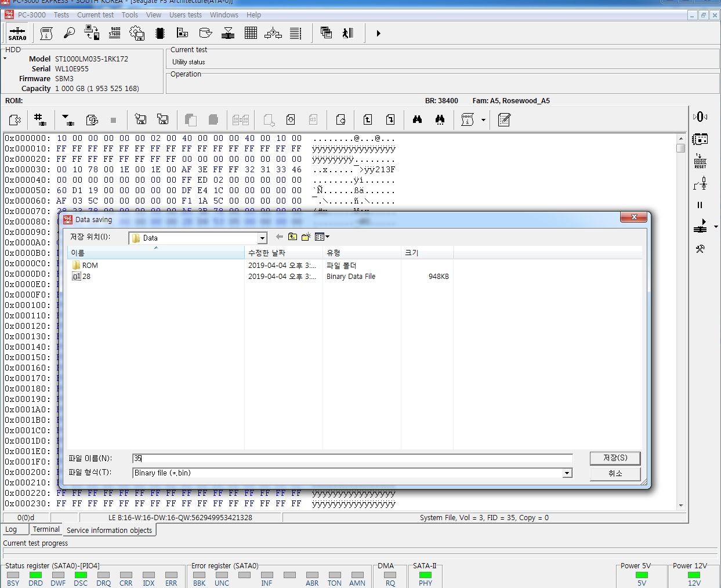Click the arrow with lines dropdown in hex toolbar
The height and width of the screenshot is (588, 721).
coord(68,120)
